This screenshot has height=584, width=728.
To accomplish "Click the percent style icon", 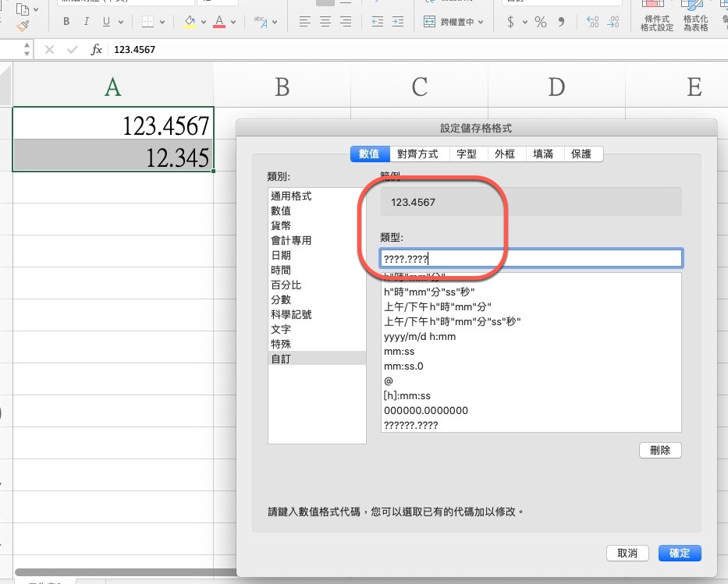I will tap(540, 22).
